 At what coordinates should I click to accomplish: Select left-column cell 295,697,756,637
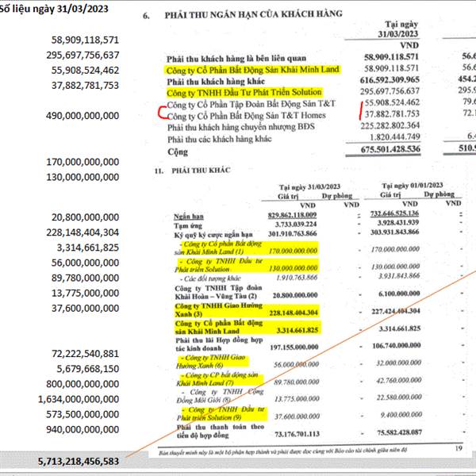(83, 55)
